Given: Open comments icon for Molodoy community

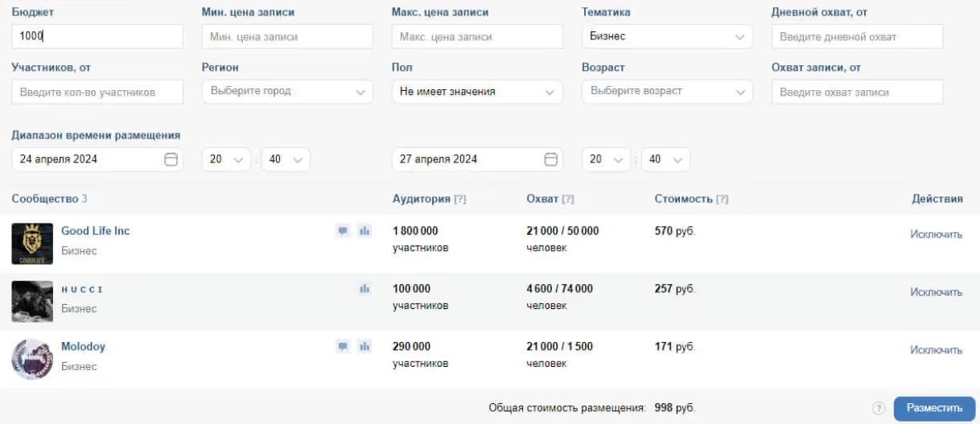Looking at the screenshot, I should tap(343, 347).
